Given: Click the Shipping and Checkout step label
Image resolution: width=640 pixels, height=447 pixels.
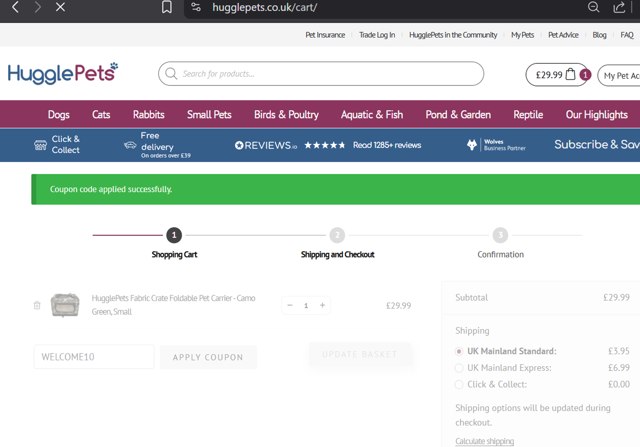Looking at the screenshot, I should [x=338, y=255].
